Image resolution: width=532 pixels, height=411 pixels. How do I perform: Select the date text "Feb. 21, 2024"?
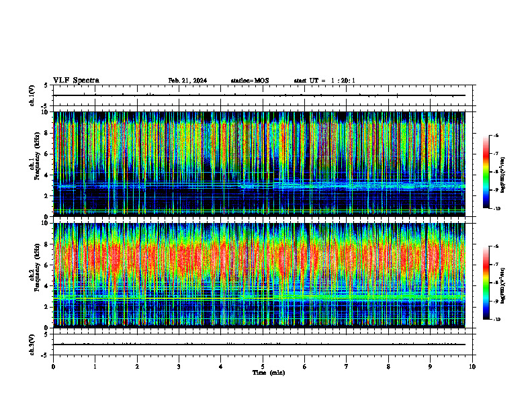(187, 81)
